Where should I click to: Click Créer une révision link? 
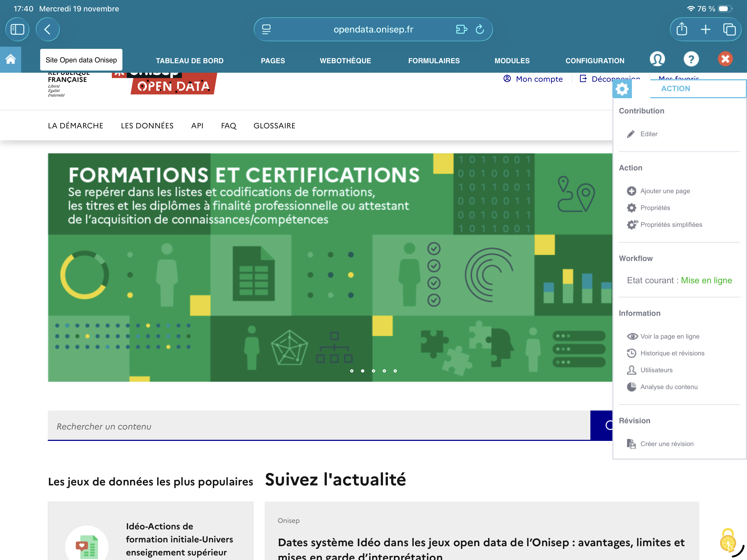(667, 444)
